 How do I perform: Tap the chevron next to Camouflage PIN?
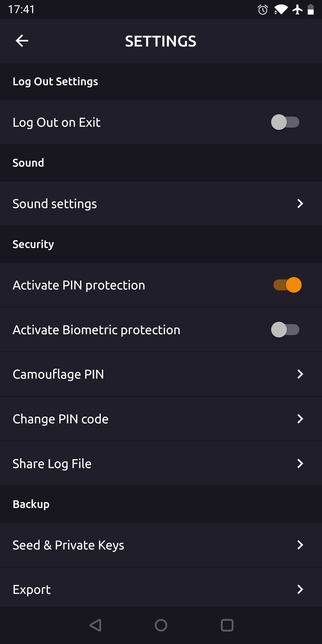[x=300, y=374]
